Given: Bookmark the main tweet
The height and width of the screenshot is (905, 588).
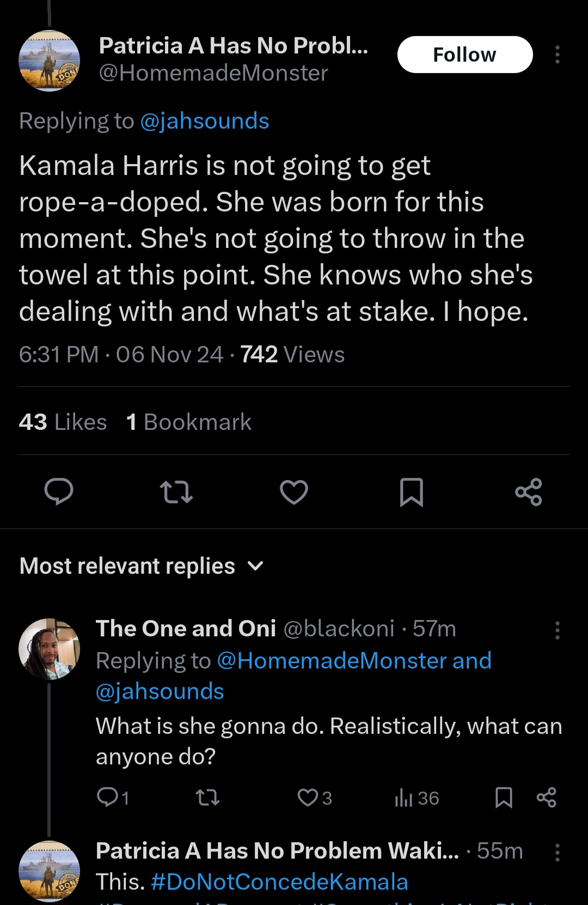Looking at the screenshot, I should (411, 491).
